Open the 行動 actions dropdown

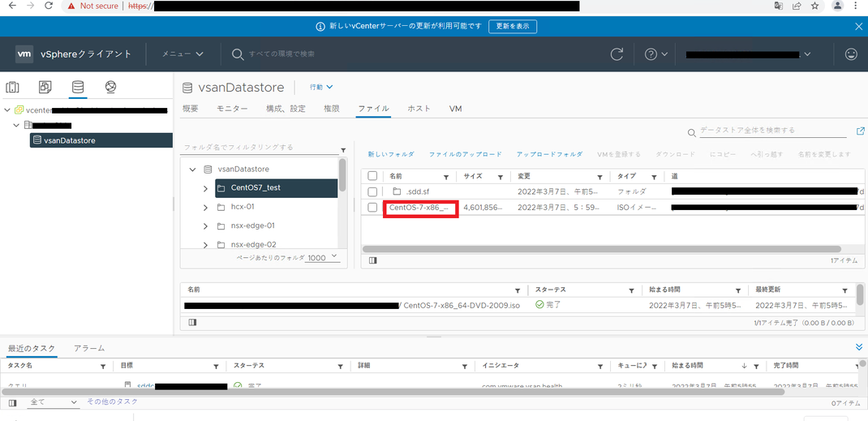[x=321, y=87]
